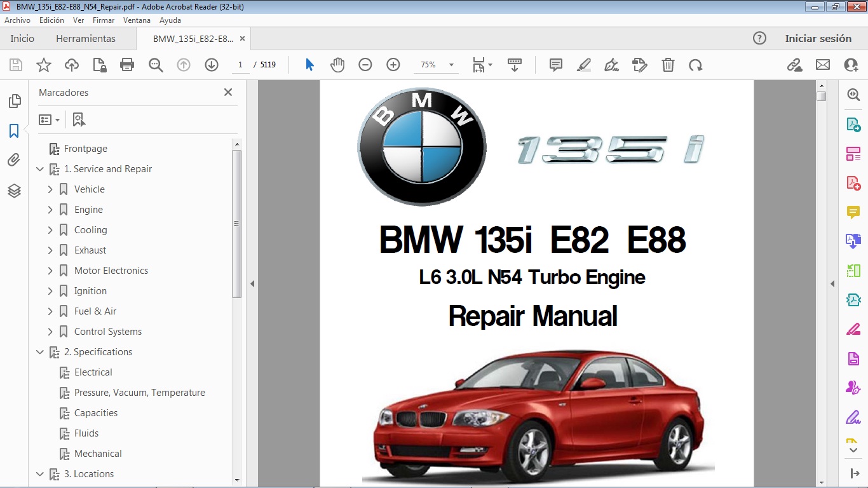
Task: Click the zoom out minus icon
Action: (365, 65)
